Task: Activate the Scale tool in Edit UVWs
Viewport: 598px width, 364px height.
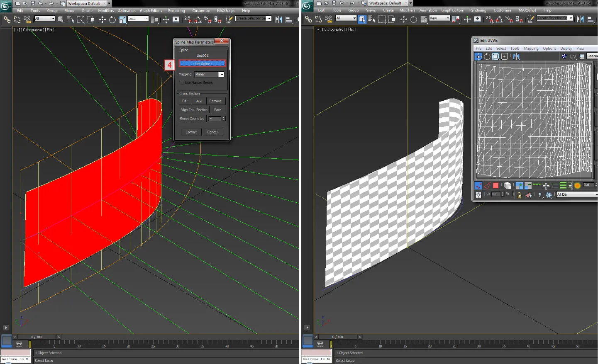Action: (x=495, y=56)
